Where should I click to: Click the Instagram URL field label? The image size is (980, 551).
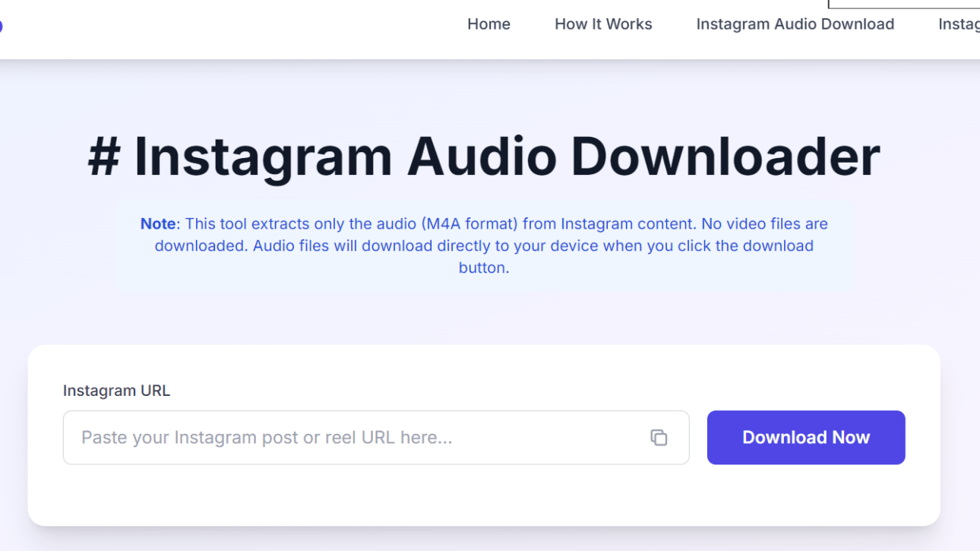coord(116,391)
